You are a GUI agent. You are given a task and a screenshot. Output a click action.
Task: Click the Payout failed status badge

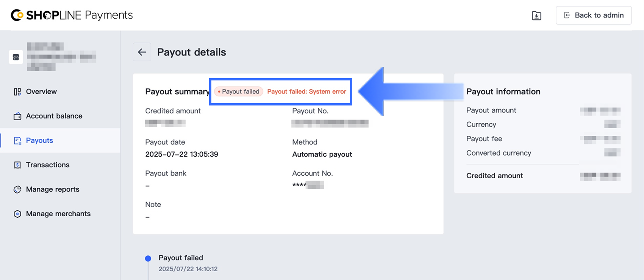[x=239, y=92]
